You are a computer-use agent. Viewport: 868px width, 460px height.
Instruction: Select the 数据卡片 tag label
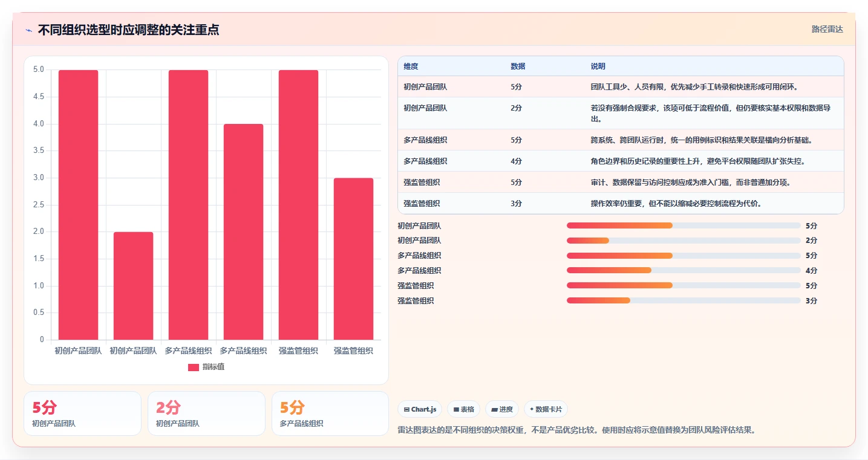tap(549, 409)
